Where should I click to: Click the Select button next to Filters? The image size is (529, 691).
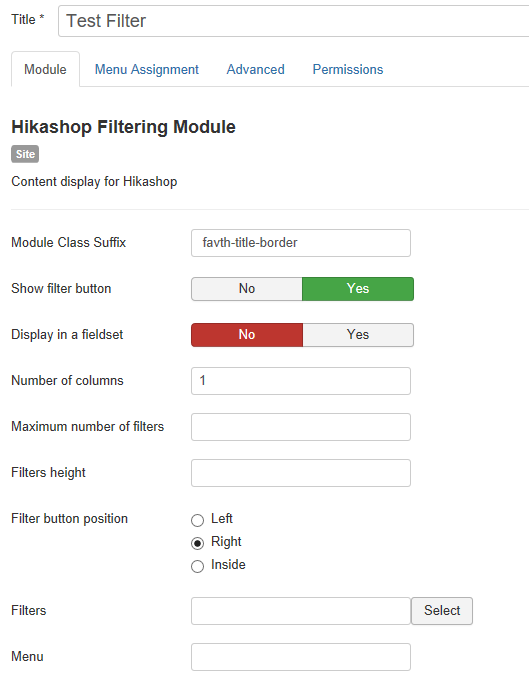click(x=442, y=611)
